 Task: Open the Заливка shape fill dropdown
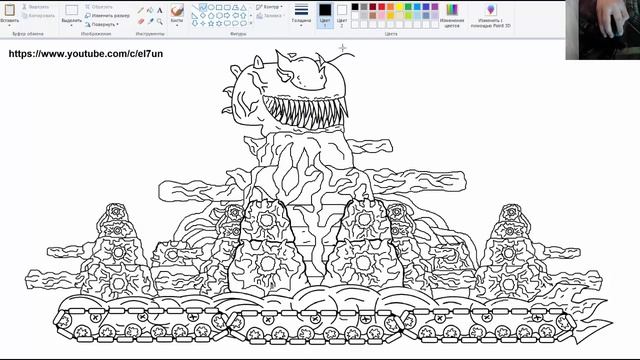tap(271, 16)
